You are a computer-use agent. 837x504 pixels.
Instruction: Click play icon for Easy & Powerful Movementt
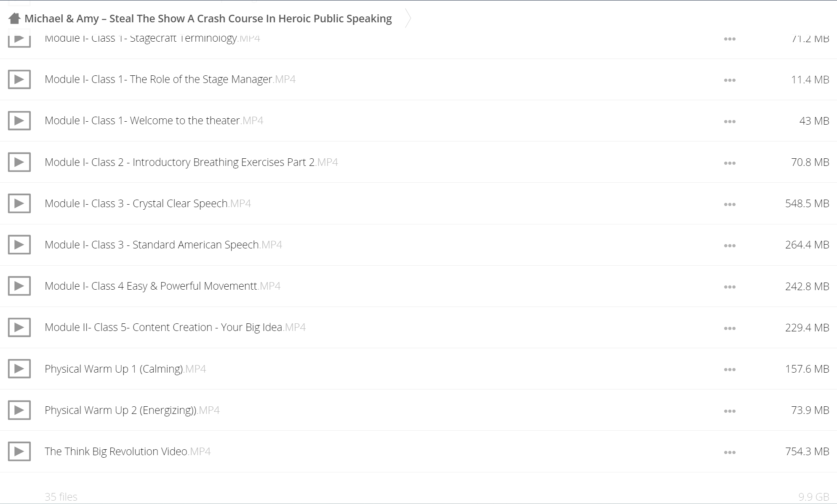(19, 286)
